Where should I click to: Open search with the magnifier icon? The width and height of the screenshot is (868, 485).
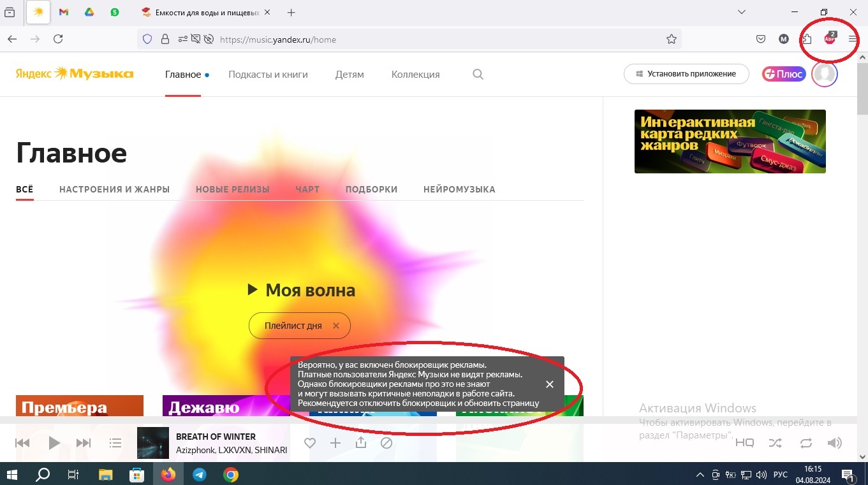pyautogui.click(x=478, y=75)
